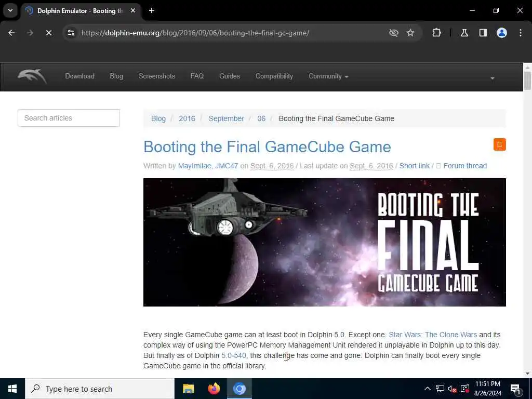The height and width of the screenshot is (399, 532).
Task: Show hidden system tray icons
Action: (428, 389)
